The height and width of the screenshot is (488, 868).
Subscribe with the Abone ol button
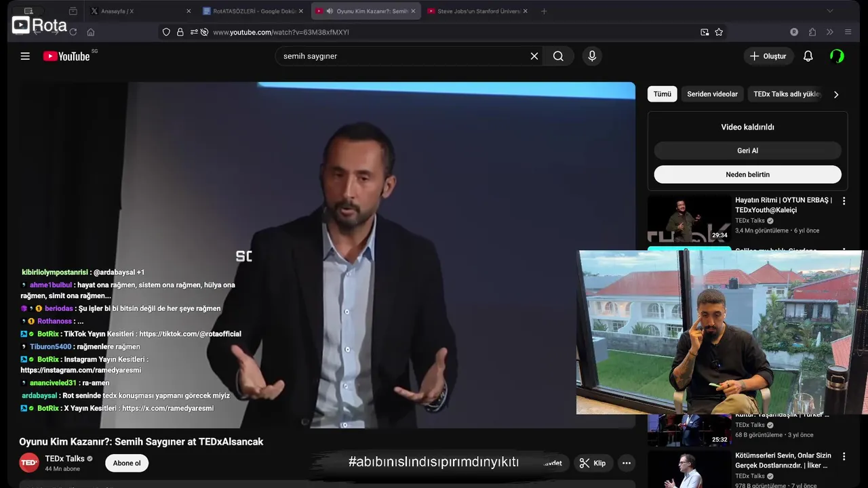pos(127,463)
